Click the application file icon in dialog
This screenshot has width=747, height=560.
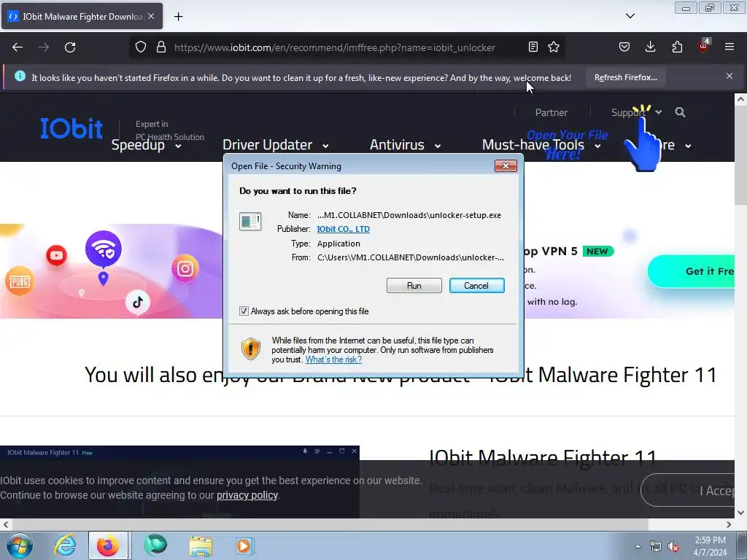[x=250, y=222]
